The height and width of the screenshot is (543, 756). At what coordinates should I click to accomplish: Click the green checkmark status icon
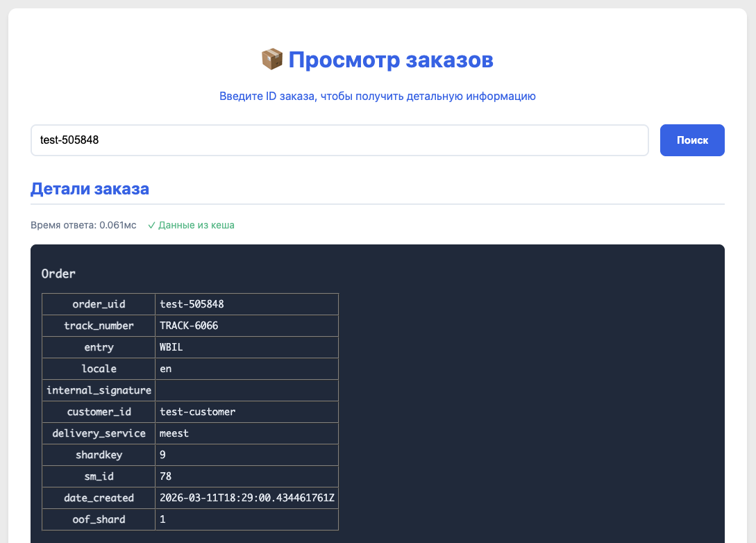click(151, 225)
